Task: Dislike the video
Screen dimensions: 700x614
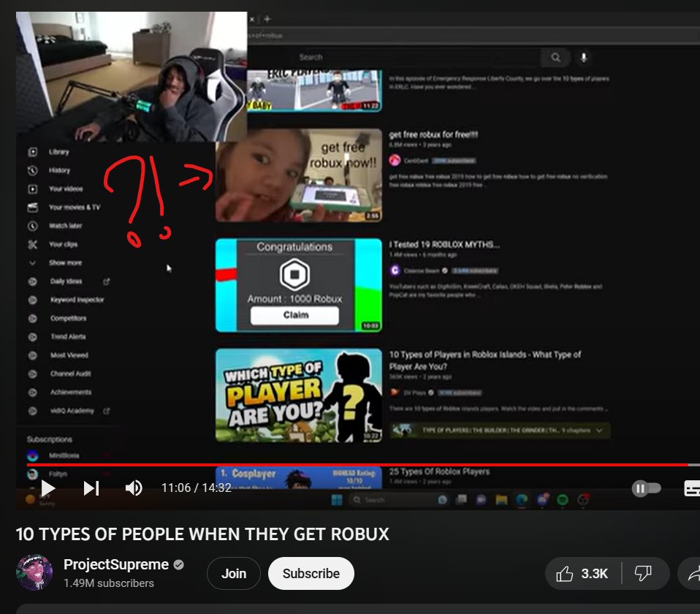Action: click(643, 573)
